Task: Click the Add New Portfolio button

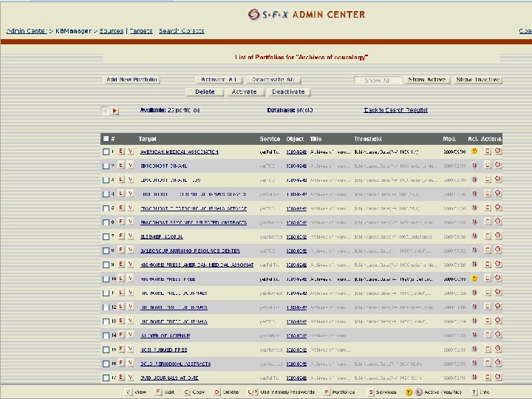Action: 132,80
